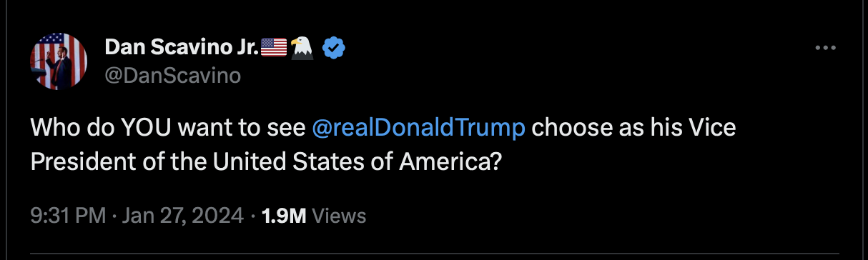Click the 1.9M view count
The width and height of the screenshot is (868, 260).
(285, 216)
